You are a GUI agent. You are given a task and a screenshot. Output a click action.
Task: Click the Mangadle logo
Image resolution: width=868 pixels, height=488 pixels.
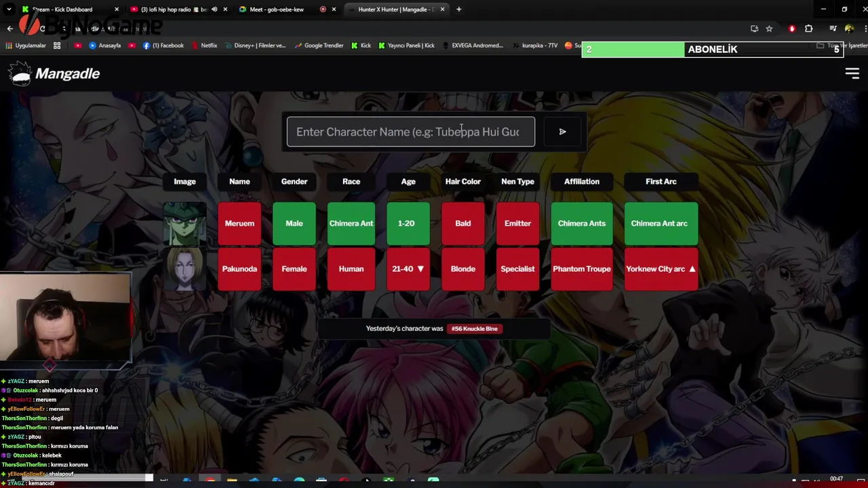[54, 73]
